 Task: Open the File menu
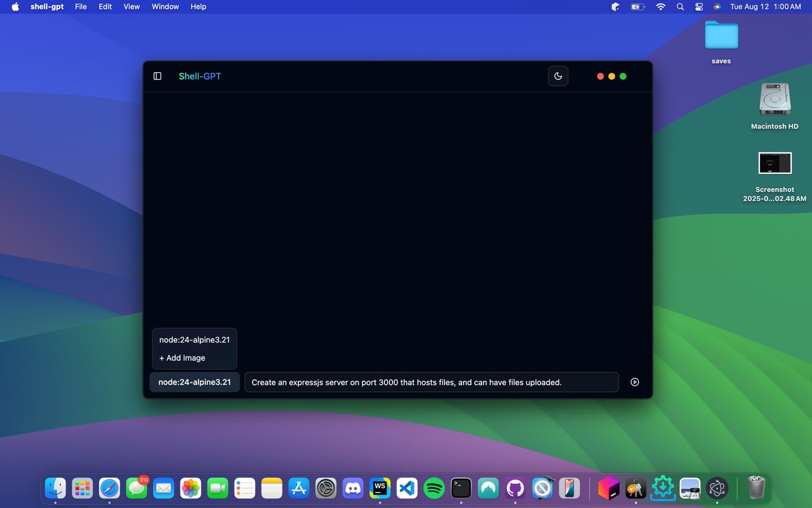point(81,7)
